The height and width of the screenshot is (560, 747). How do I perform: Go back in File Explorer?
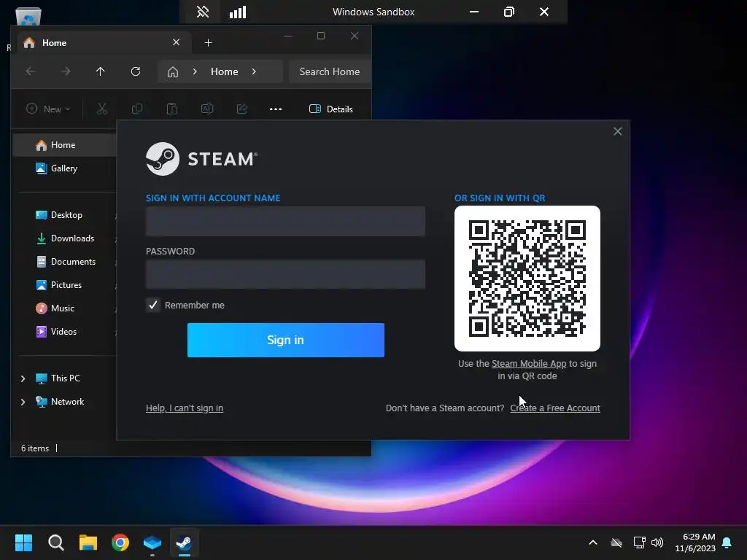(x=31, y=71)
